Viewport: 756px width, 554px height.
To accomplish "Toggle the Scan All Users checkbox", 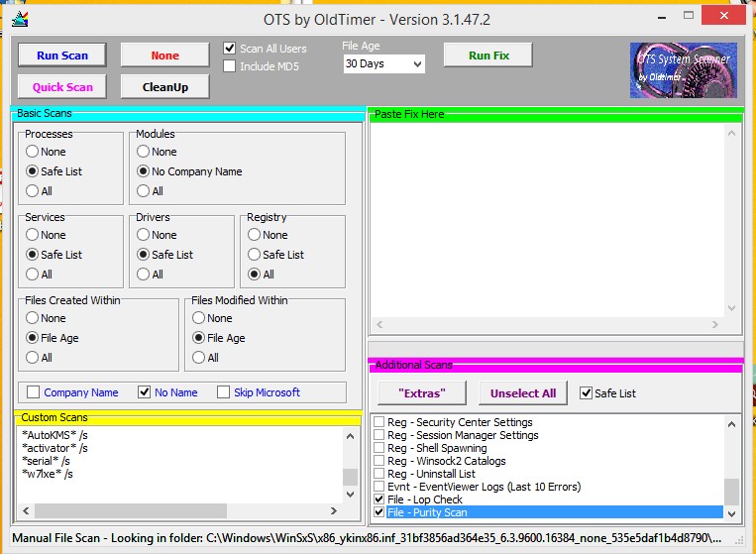I will 230,49.
